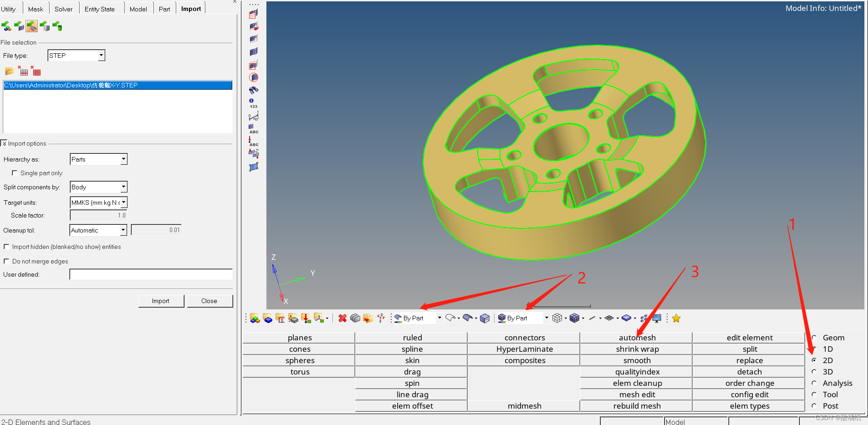This screenshot has height=425, width=868.
Task: Open the Solver tab
Action: click(x=63, y=9)
